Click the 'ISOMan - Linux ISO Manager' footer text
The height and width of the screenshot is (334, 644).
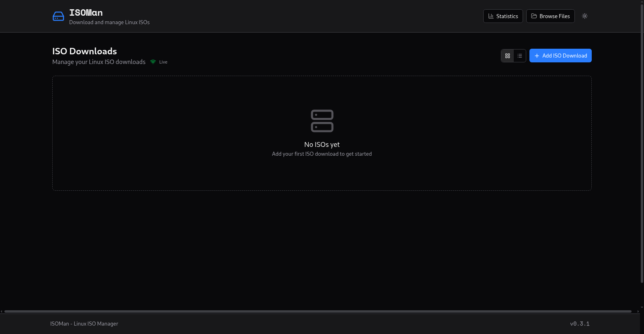pos(84,324)
